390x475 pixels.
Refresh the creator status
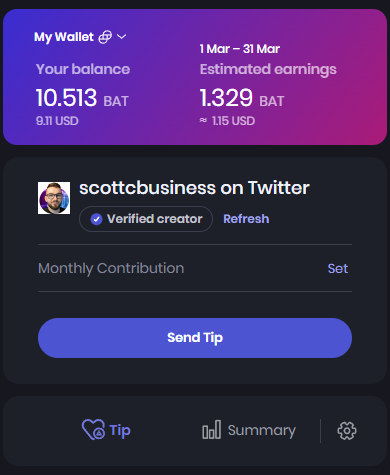coord(246,219)
